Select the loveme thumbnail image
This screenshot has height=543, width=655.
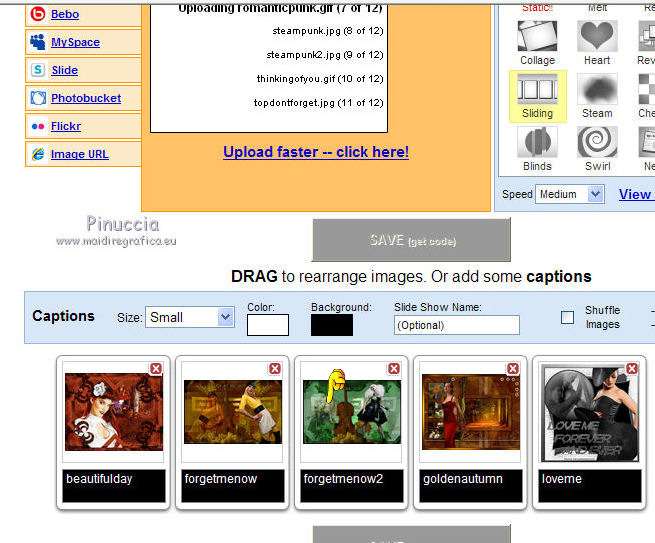pyautogui.click(x=589, y=412)
